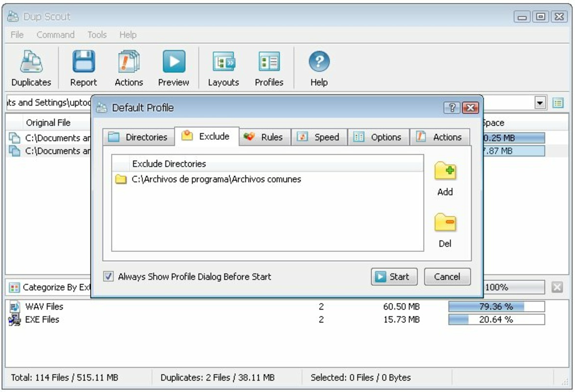575x392 pixels.
Task: Click the green list icon beside path dropdown
Action: (558, 103)
